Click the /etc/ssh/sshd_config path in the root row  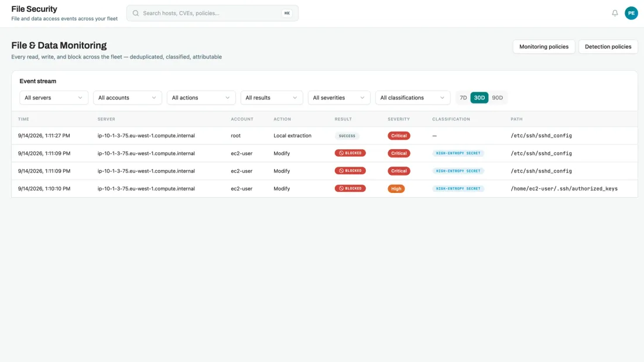[x=541, y=136]
